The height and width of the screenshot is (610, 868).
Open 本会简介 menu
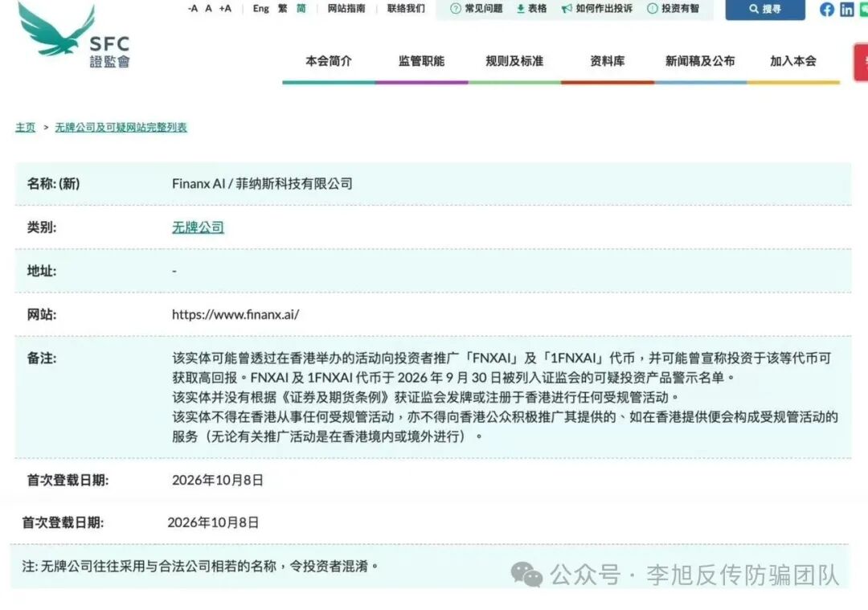pos(329,61)
